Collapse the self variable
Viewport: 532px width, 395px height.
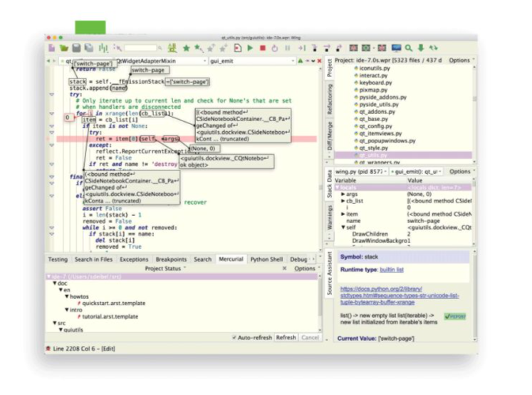tap(343, 227)
